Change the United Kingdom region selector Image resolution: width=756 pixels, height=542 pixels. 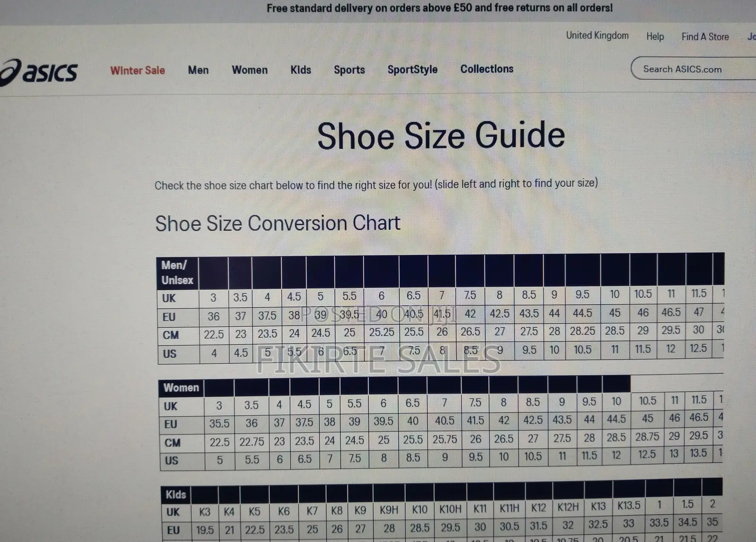click(x=597, y=35)
